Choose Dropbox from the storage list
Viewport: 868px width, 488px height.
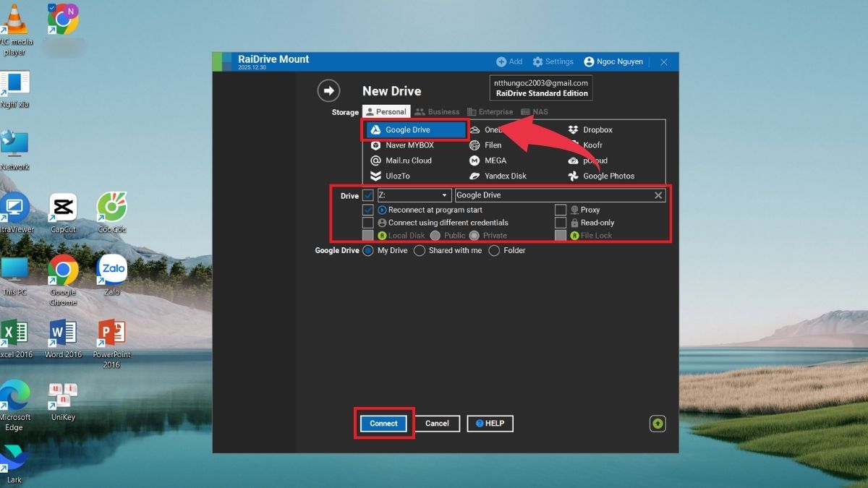pos(590,130)
